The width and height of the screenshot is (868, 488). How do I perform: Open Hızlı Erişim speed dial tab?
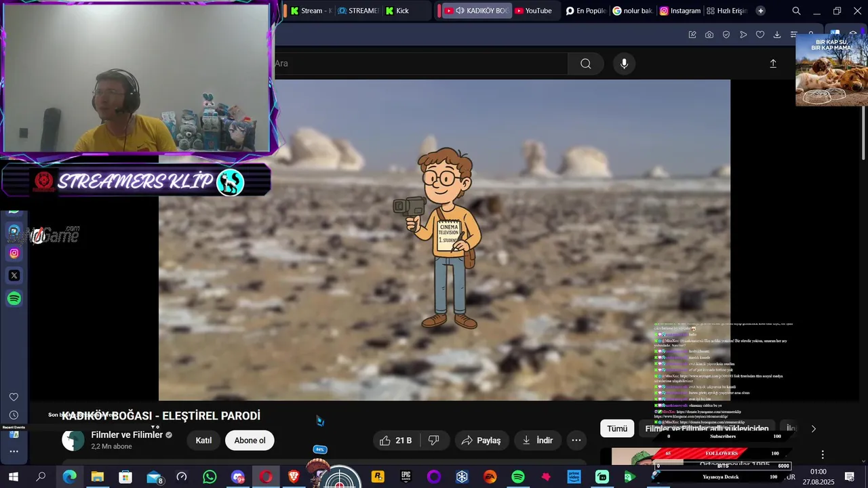click(x=727, y=11)
